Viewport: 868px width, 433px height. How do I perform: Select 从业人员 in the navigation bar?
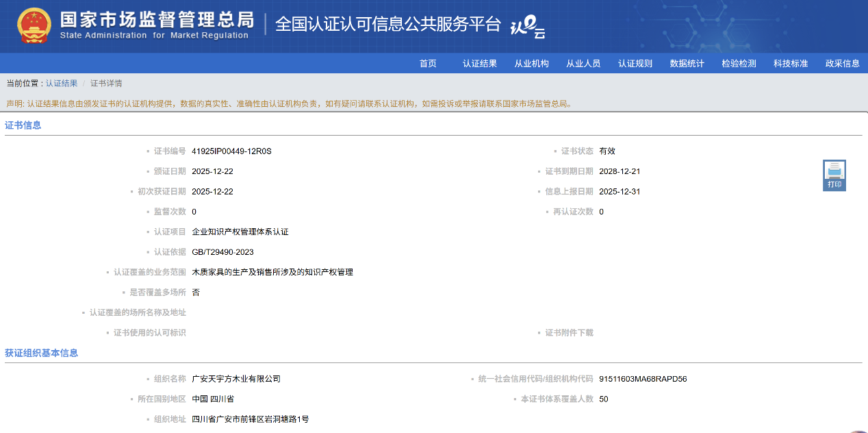tap(583, 63)
